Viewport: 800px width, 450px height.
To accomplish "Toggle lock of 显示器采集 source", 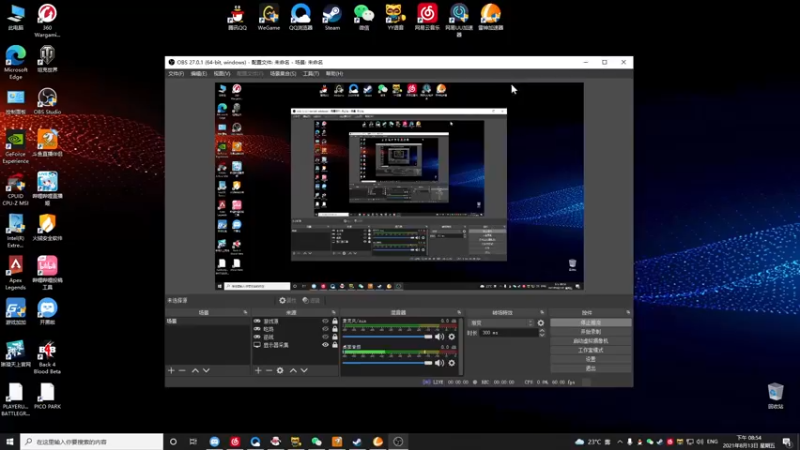I will pos(335,345).
